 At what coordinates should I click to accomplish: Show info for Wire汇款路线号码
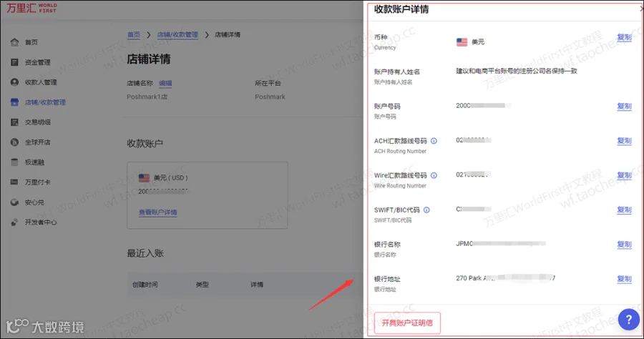click(x=434, y=175)
